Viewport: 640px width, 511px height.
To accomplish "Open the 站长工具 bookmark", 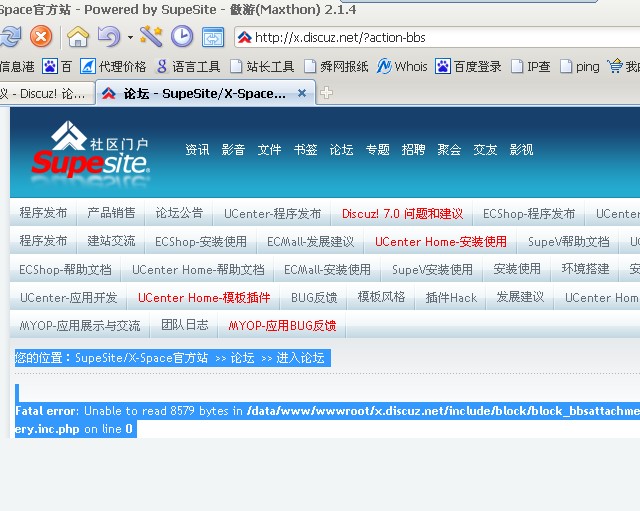I will [x=262, y=66].
